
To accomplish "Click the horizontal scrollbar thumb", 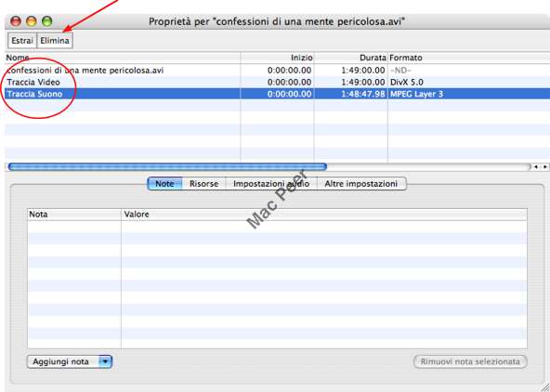I will tap(167, 167).
